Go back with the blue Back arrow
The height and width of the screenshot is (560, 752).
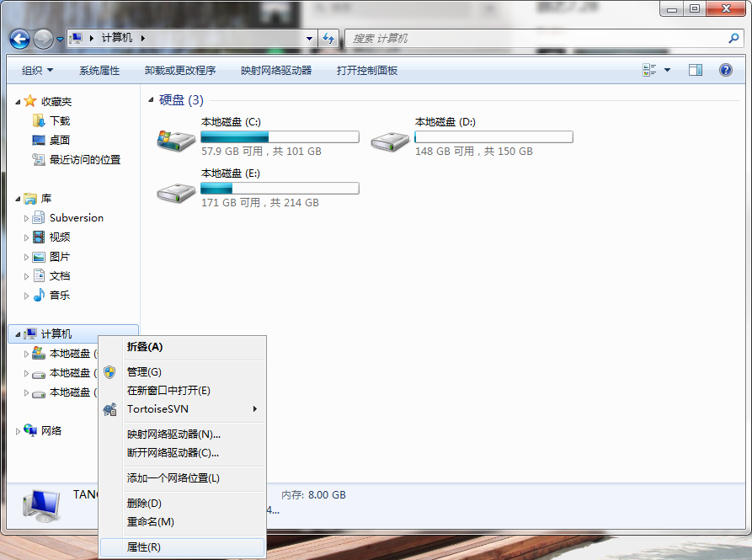pos(19,39)
